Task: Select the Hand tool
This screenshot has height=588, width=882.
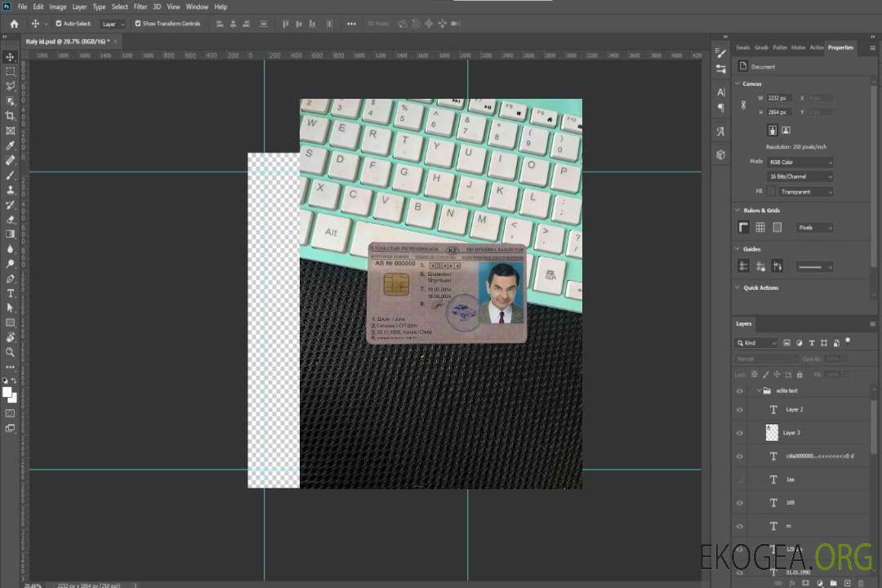Action: tap(10, 337)
